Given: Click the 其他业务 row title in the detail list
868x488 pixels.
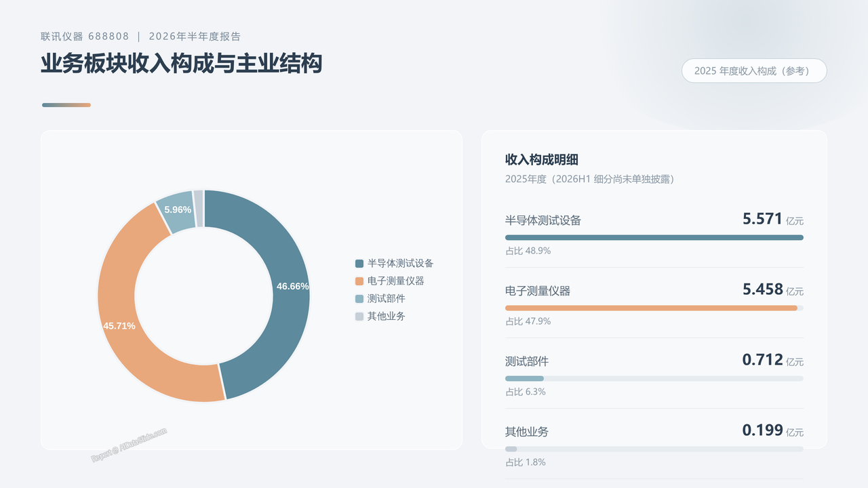Looking at the screenshot, I should tap(527, 432).
